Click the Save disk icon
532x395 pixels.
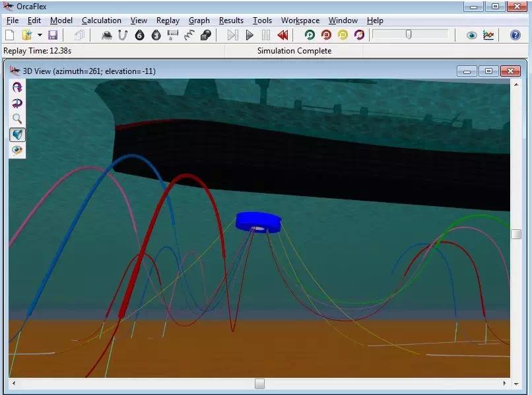(53, 35)
